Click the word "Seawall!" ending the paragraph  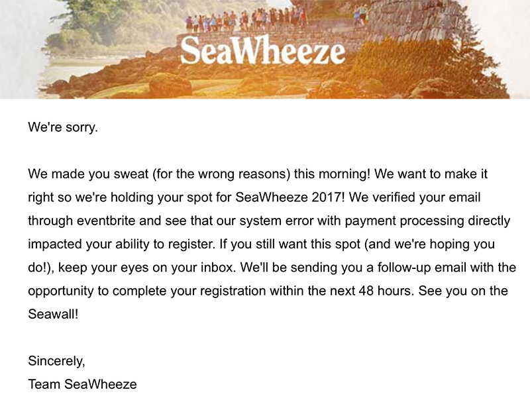pos(53,314)
